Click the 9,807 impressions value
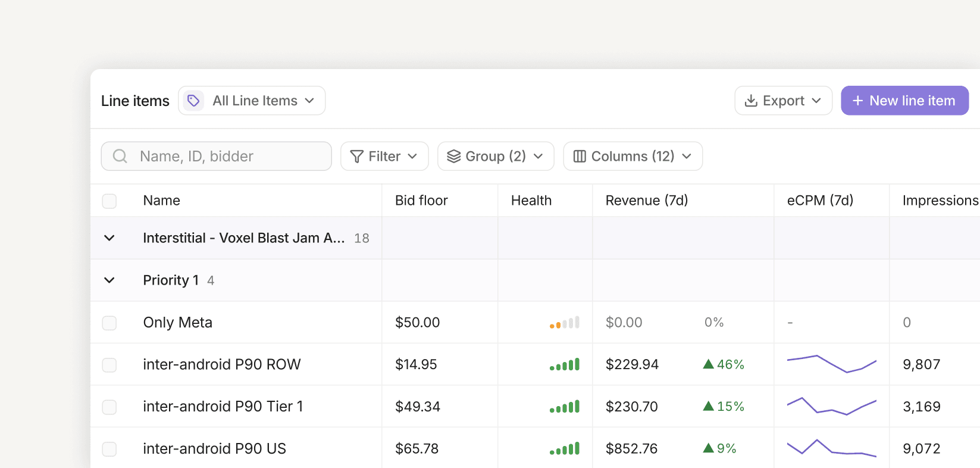The width and height of the screenshot is (980, 468). 921,364
